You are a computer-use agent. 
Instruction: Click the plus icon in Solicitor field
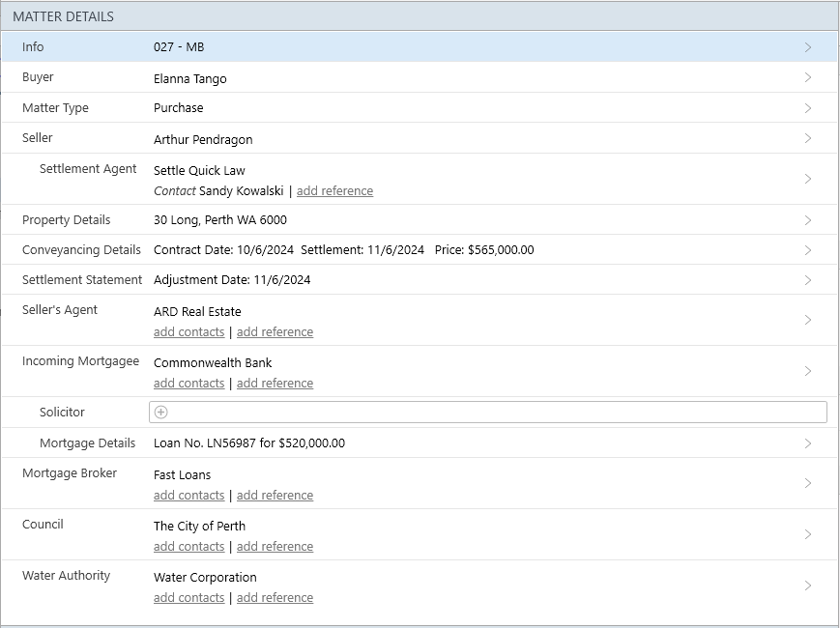pyautogui.click(x=161, y=413)
